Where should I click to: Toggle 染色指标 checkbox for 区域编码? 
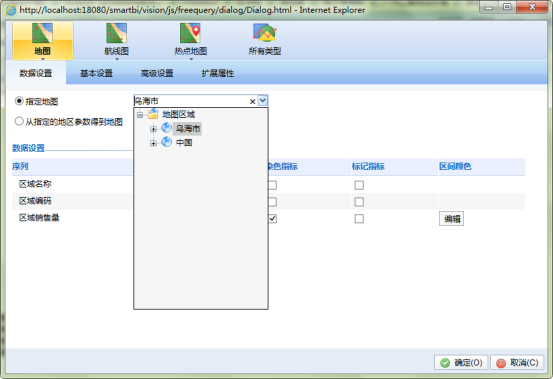pyautogui.click(x=272, y=202)
